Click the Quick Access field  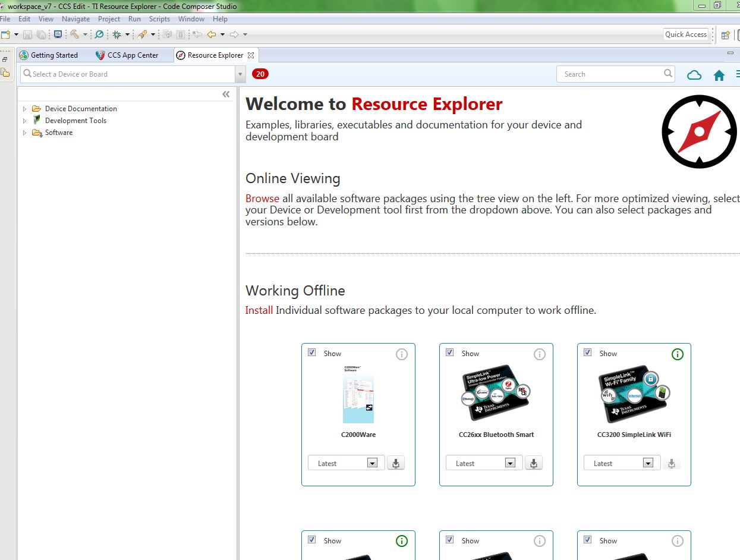(x=686, y=34)
